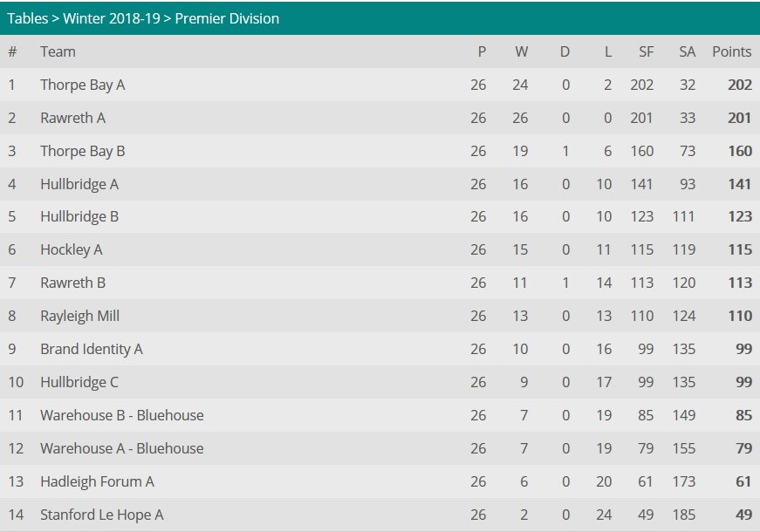Select the Hockley A team row
Viewport: 760px width, 532px height.
click(380, 249)
